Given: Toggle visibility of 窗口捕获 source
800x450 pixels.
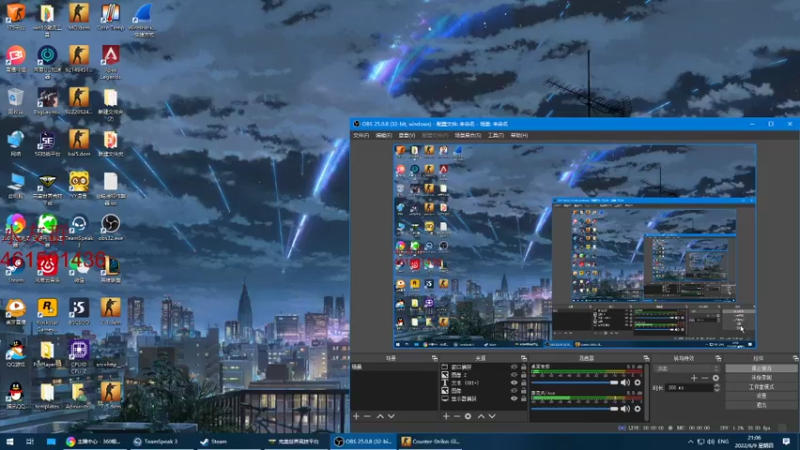Looking at the screenshot, I should pyautogui.click(x=514, y=367).
